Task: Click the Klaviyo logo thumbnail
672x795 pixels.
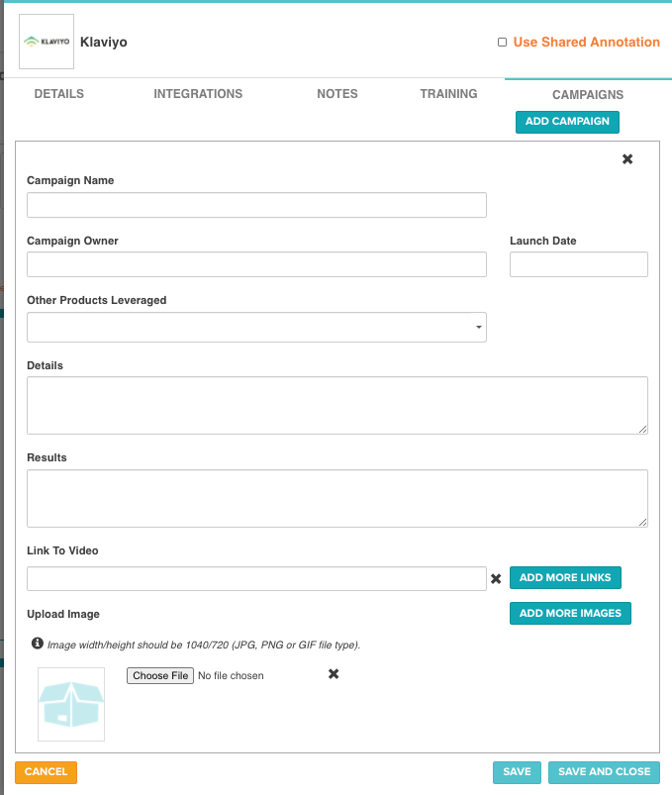Action: 47,42
